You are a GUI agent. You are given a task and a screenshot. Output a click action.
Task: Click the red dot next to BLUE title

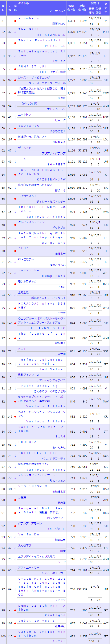15,251
